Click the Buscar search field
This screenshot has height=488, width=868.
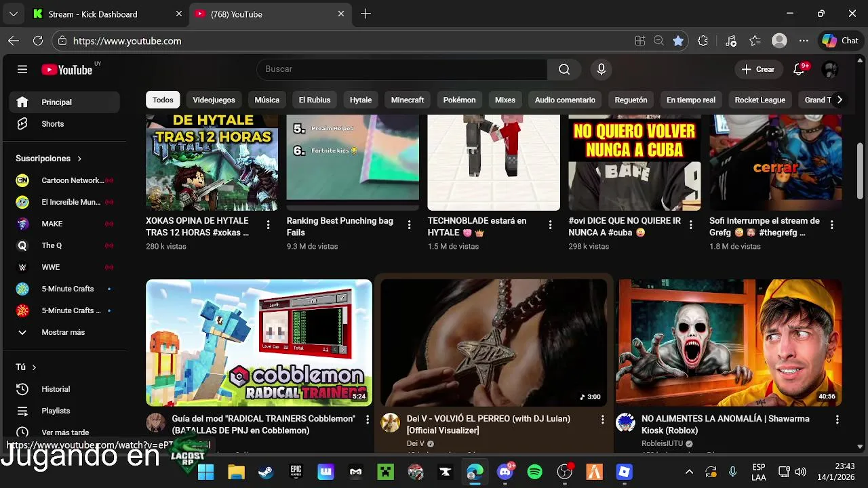401,69
